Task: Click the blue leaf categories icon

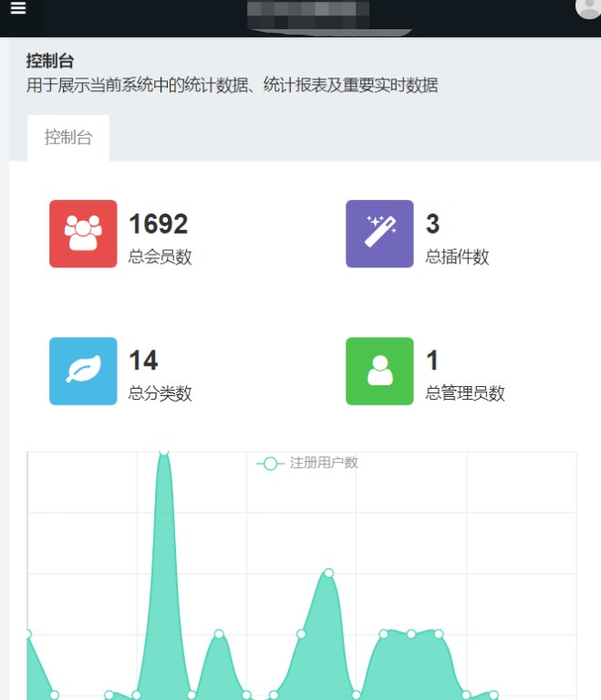Action: (x=83, y=371)
